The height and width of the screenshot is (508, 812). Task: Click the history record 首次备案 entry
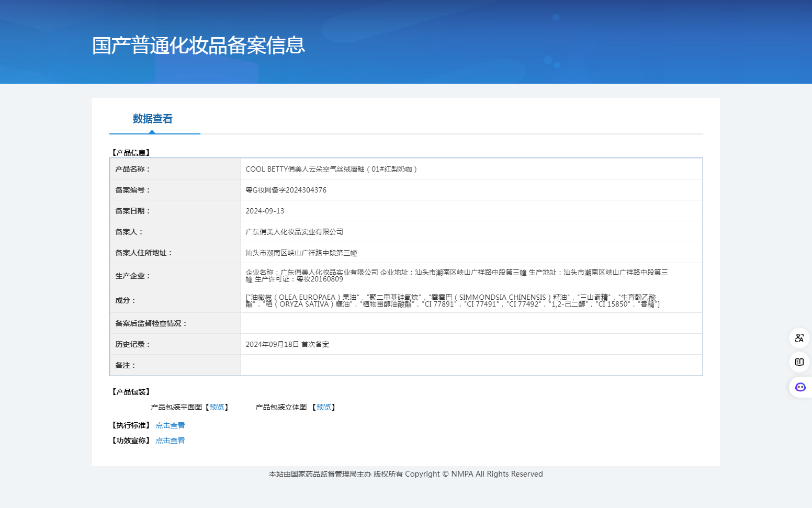pos(287,344)
